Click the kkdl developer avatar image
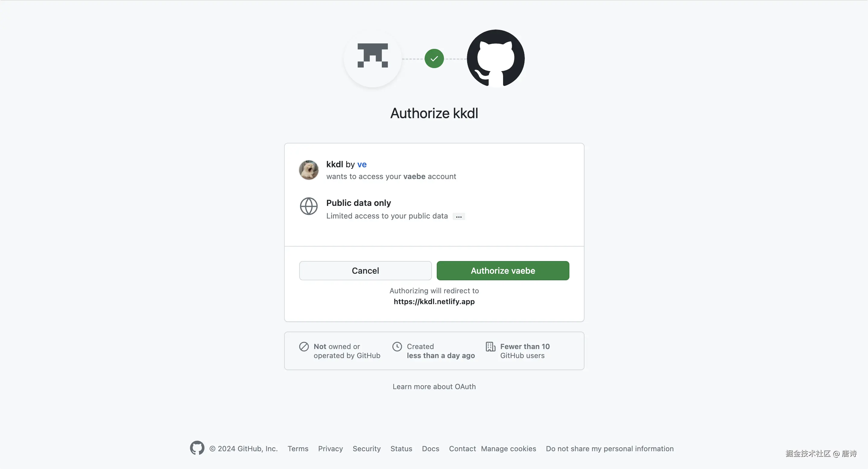The image size is (868, 469). (x=309, y=170)
